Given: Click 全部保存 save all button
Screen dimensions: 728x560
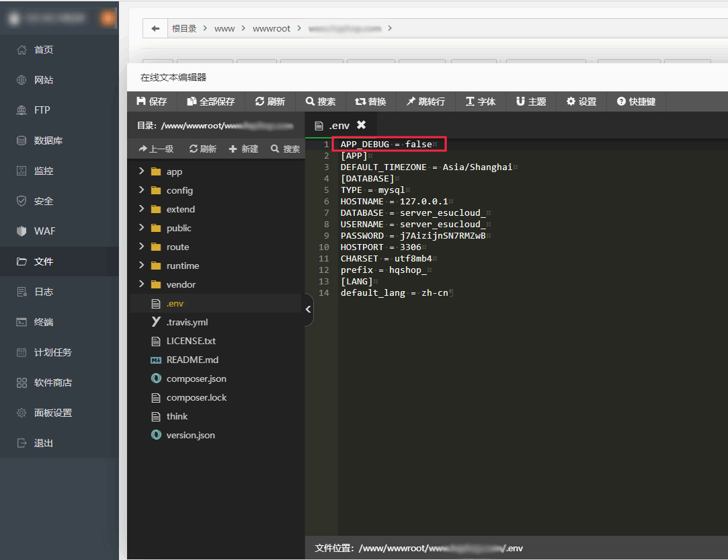Looking at the screenshot, I should pyautogui.click(x=211, y=102).
